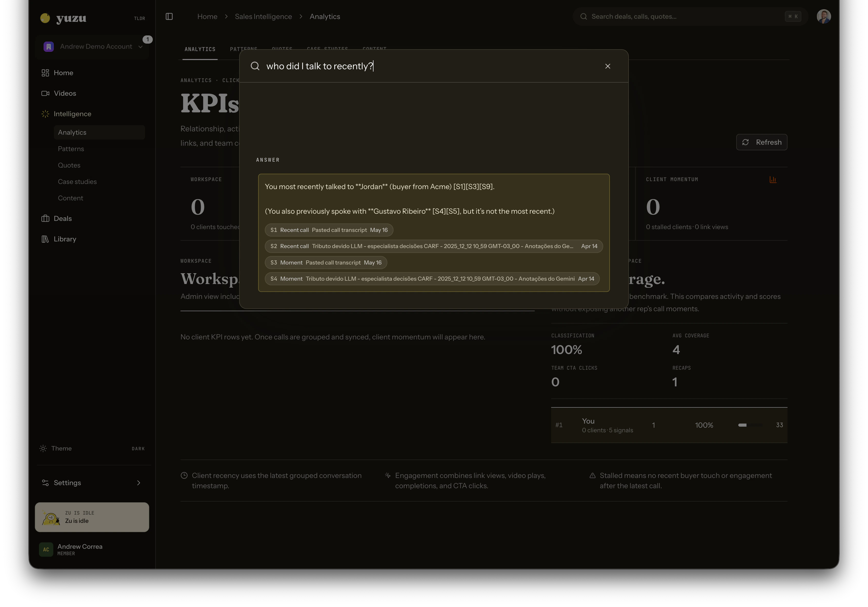Screen dimensions: 868x607
Task: Click the warning icon beside Stalled note
Action: (x=592, y=475)
